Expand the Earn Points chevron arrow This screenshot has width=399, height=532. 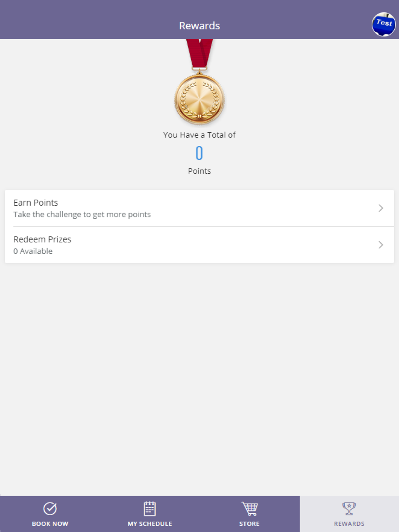(x=381, y=208)
